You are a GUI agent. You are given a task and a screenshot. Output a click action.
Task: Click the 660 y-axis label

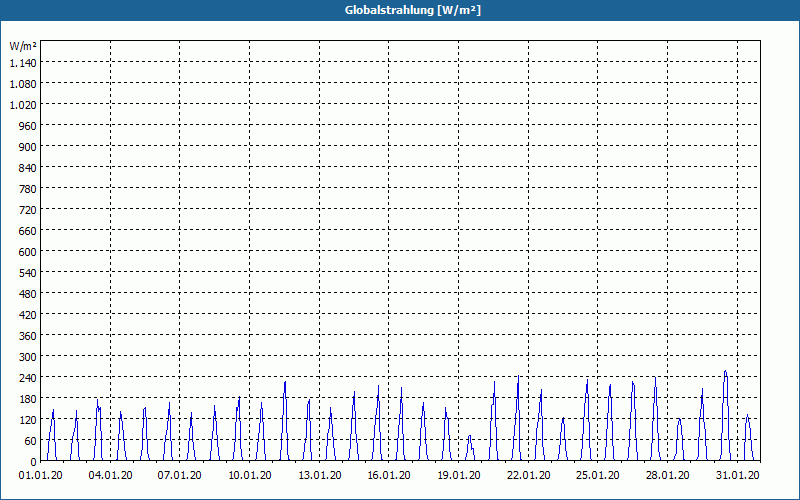pos(28,231)
